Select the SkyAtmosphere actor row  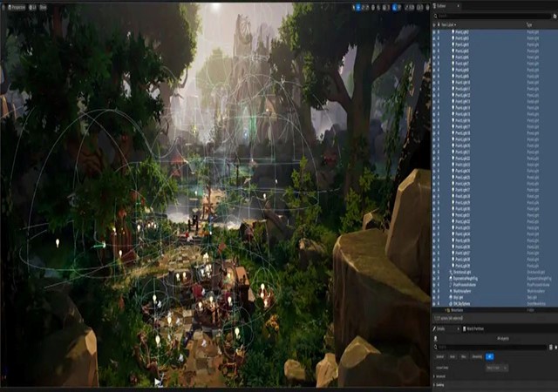494,291
